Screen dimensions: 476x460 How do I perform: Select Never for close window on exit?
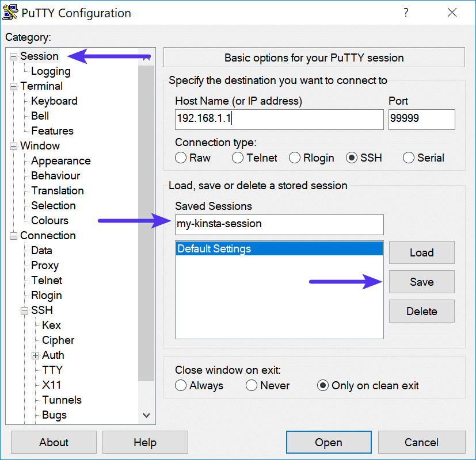[x=252, y=385]
